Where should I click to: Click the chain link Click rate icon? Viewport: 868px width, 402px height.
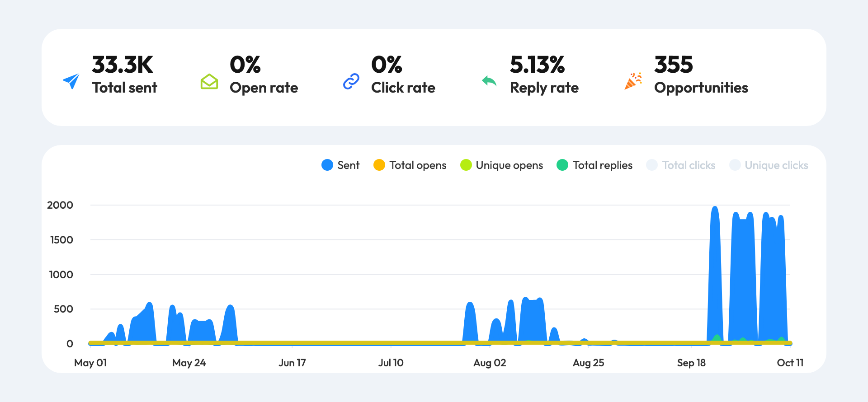coord(351,81)
